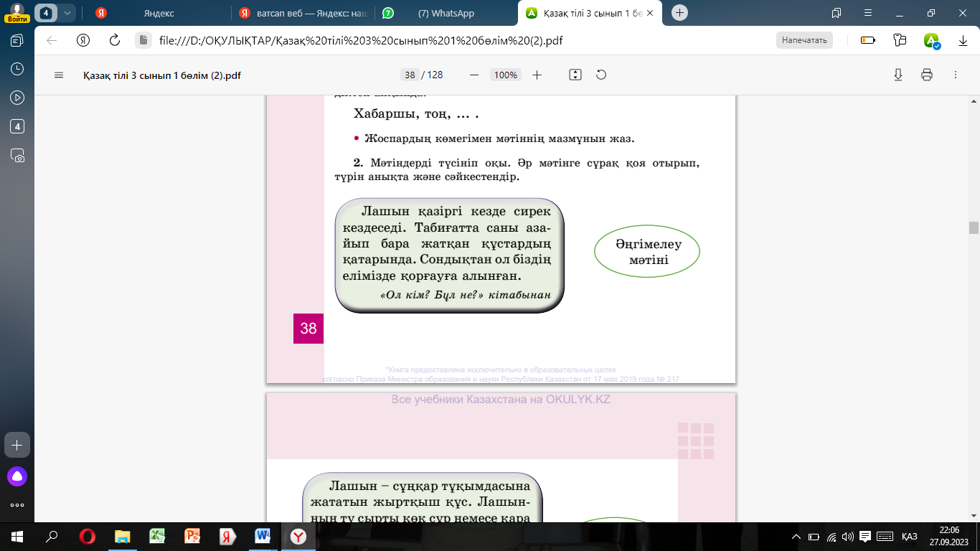Reload the current page
The height and width of the screenshot is (551, 980).
click(x=114, y=40)
